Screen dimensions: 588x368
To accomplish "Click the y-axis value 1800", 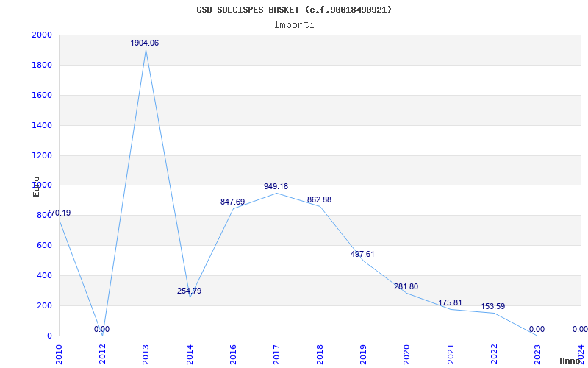I will click(x=42, y=65).
